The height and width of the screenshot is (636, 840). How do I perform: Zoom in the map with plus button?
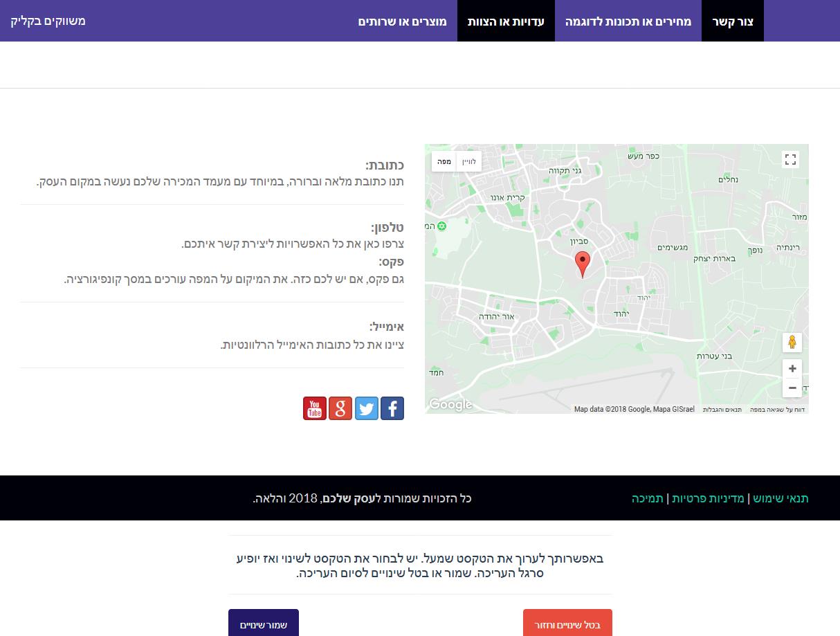point(792,368)
